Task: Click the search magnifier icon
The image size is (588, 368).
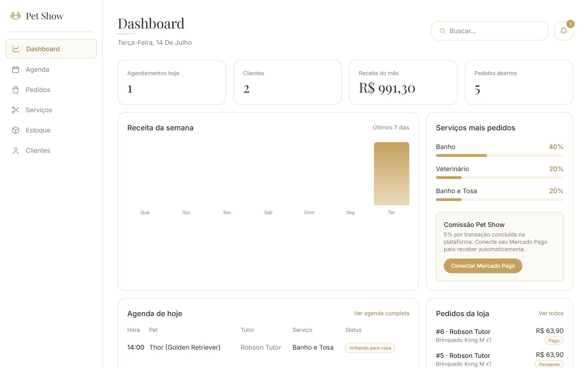Action: click(442, 31)
